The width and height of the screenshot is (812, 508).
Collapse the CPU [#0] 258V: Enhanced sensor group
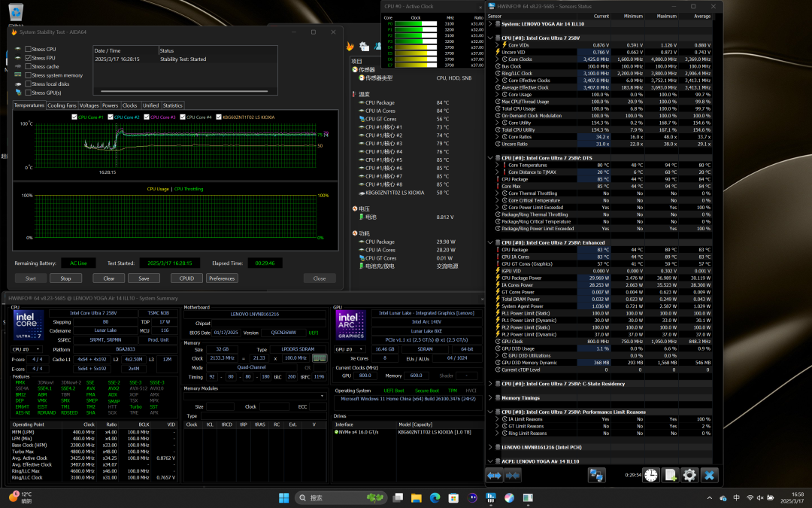(490, 242)
